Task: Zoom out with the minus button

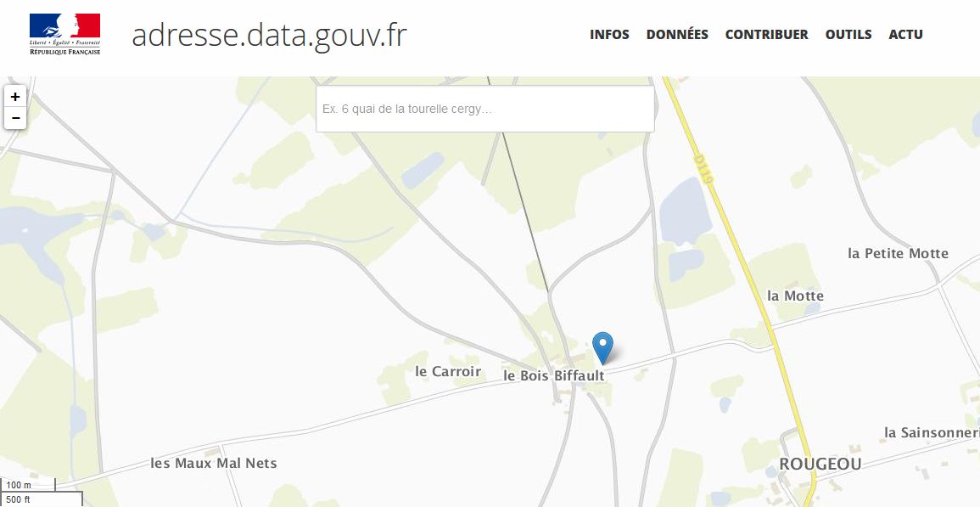Action: tap(15, 118)
